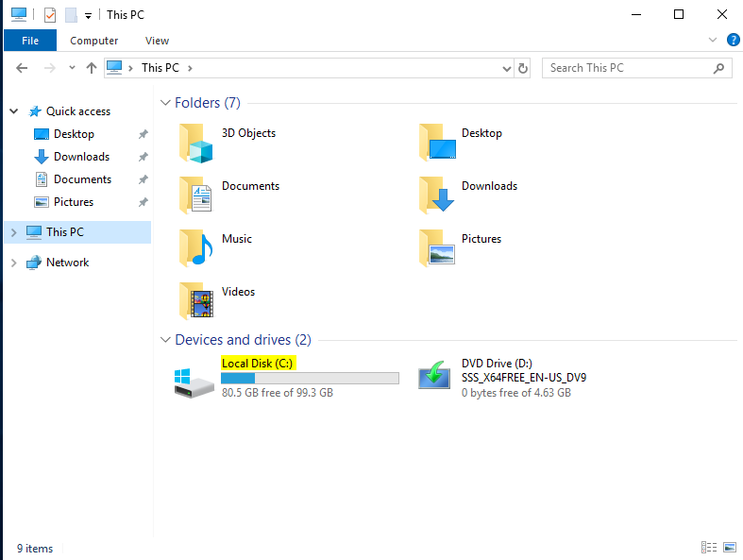Refresh the This PC view
This screenshot has width=743, height=560.
point(522,68)
